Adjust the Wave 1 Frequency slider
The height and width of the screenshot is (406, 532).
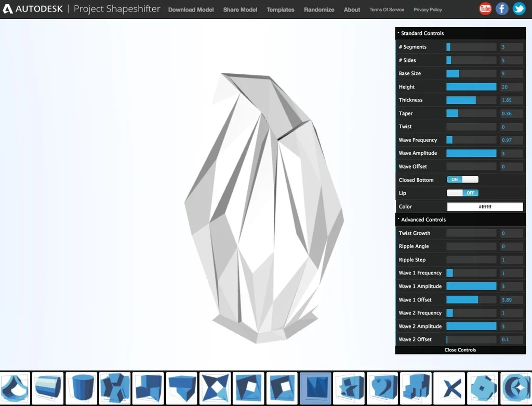(471, 273)
